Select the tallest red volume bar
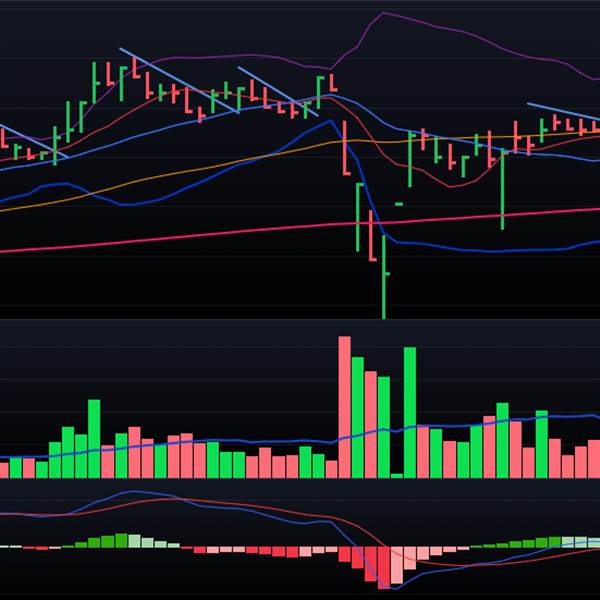This screenshot has width=600, height=600. [x=344, y=407]
